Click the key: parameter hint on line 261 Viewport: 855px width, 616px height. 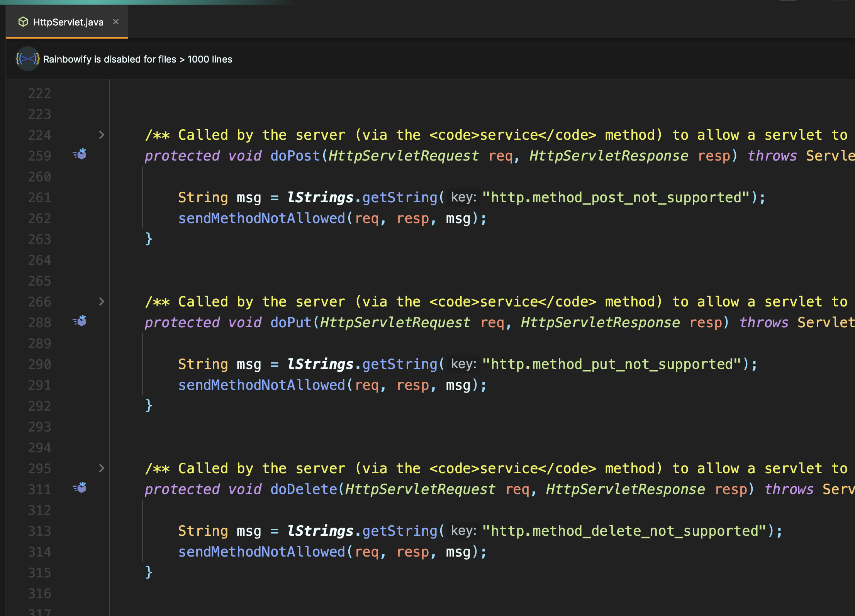point(463,197)
